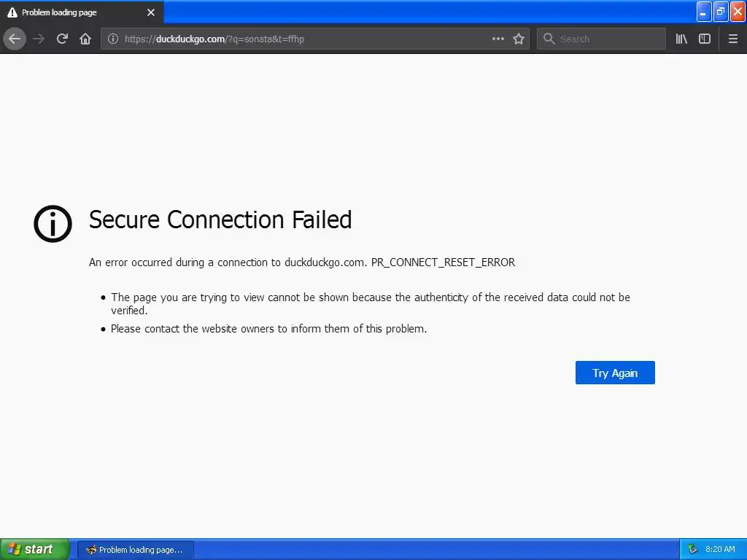Open the Windows Start menu
The image size is (747, 560).
click(x=34, y=549)
